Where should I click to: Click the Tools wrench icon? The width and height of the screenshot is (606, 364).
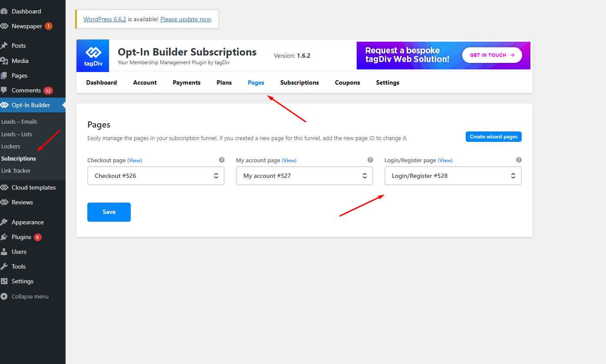pos(4,266)
